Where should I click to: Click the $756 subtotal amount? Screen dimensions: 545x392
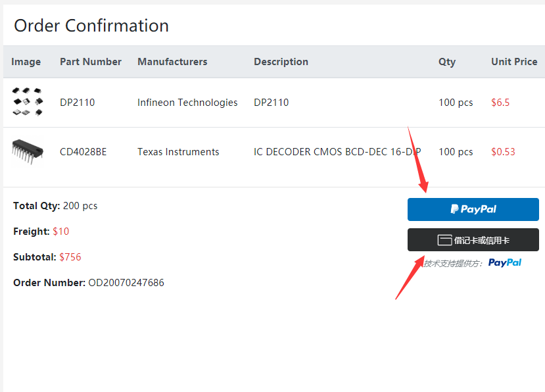tap(70, 257)
